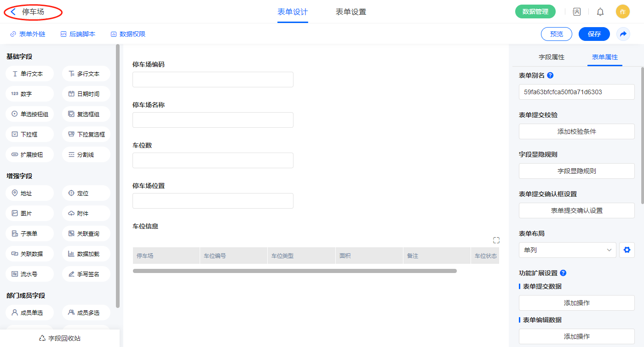Click the help icon next to 表单别名
The width and height of the screenshot is (644, 347).
550,75
